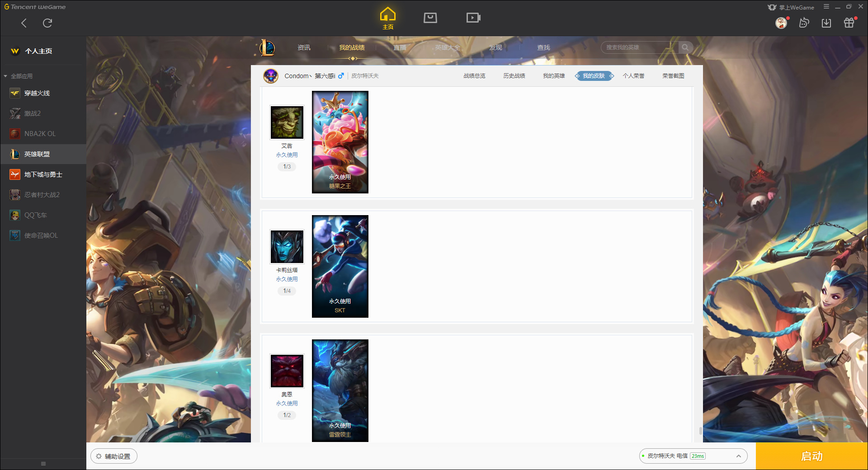Image resolution: width=868 pixels, height=470 pixels.
Task: Select 穿越火线 in app list
Action: [43, 93]
